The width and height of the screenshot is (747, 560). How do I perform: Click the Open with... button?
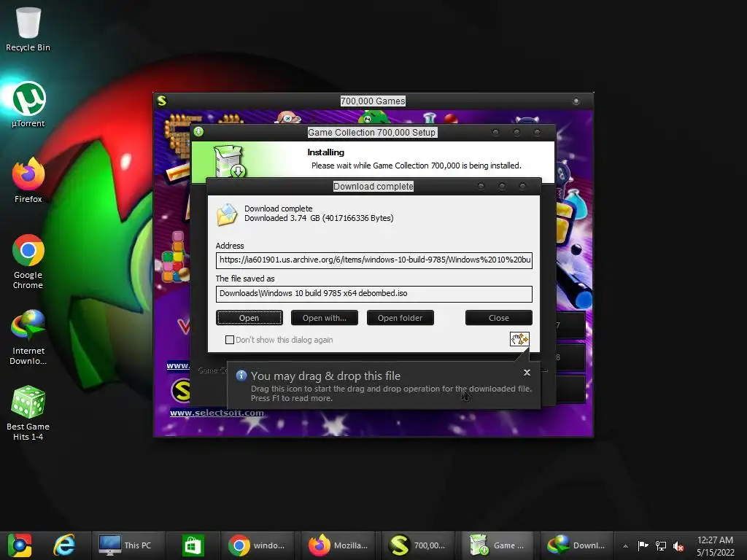click(325, 318)
